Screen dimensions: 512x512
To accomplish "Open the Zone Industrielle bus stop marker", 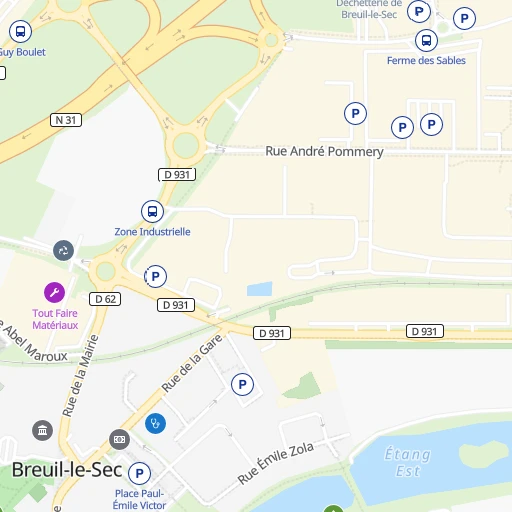I will point(152,211).
